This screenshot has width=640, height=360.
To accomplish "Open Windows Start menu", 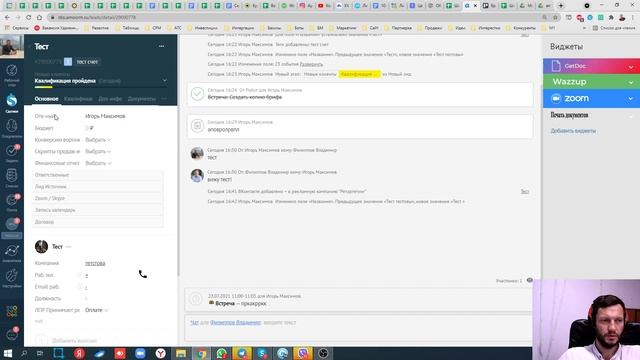I will (8, 353).
